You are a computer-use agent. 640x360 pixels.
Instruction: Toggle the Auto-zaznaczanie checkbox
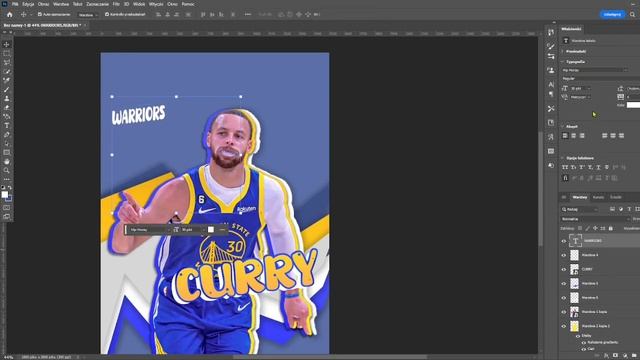click(x=40, y=14)
